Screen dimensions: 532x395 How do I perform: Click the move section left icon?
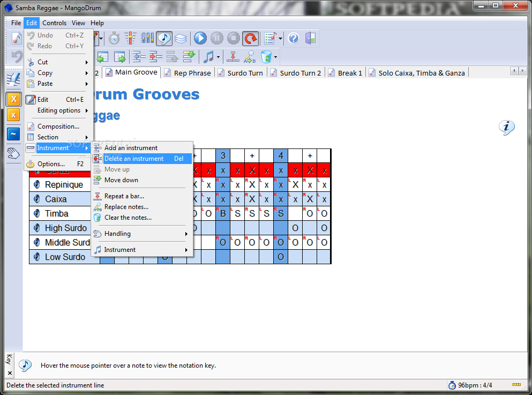[102, 57]
